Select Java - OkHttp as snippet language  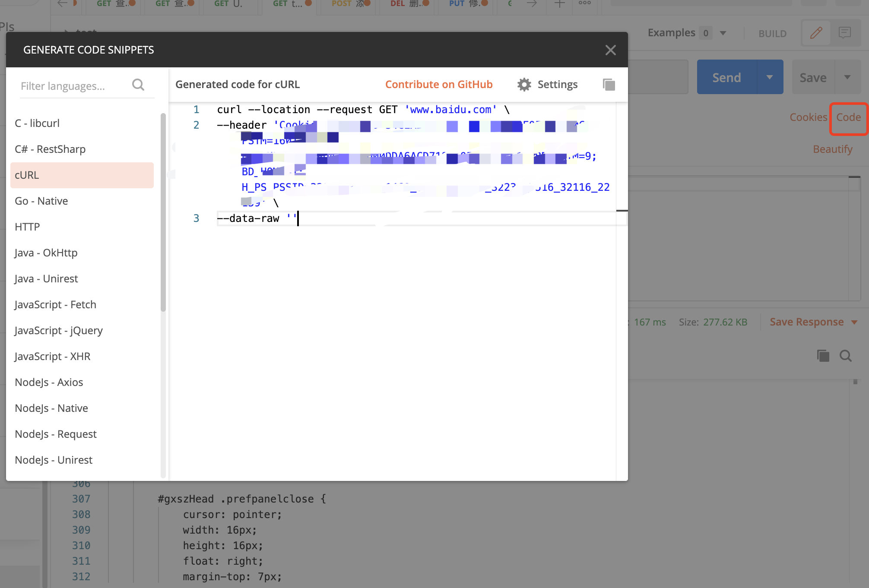[46, 253]
